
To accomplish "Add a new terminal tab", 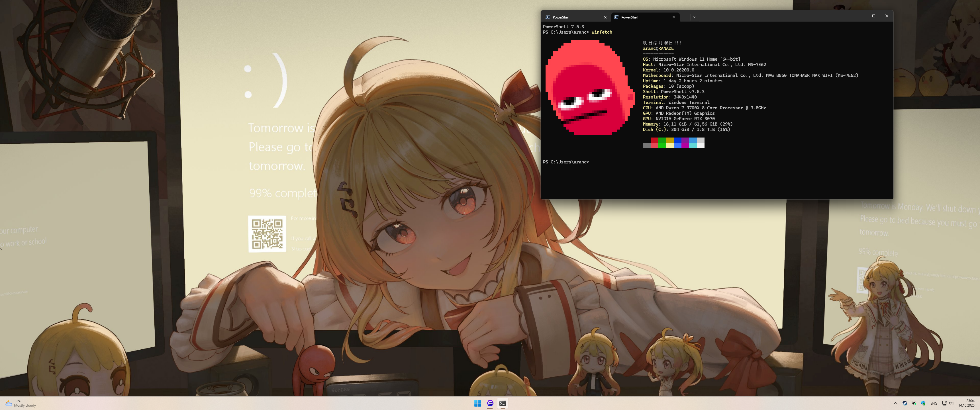I will (685, 17).
